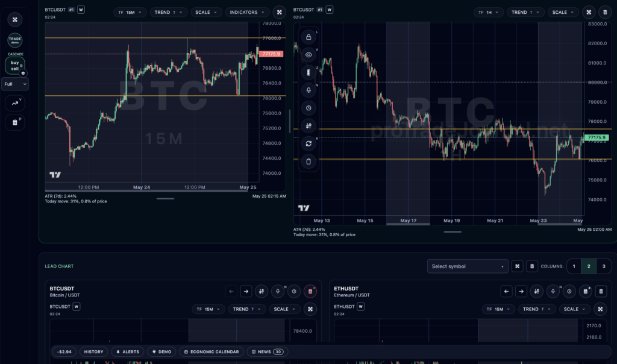Click the horizontal scroll handle below the 1H chart

[453, 232]
